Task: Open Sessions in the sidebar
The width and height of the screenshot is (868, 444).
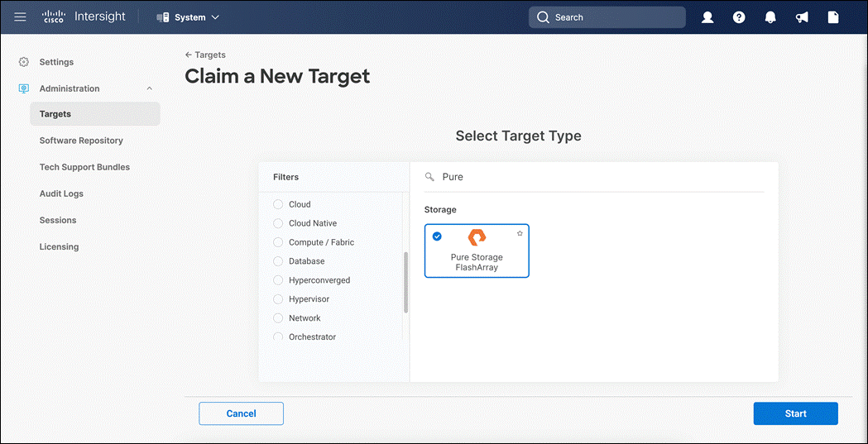Action: pos(58,220)
